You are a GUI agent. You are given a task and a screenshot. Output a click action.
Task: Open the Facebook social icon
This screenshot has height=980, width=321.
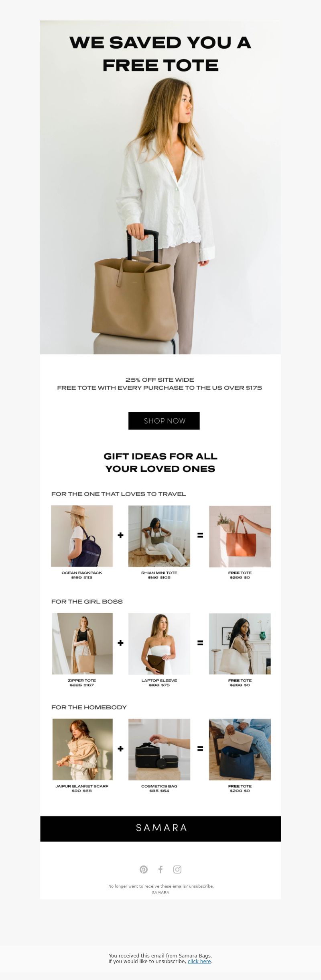point(160,870)
